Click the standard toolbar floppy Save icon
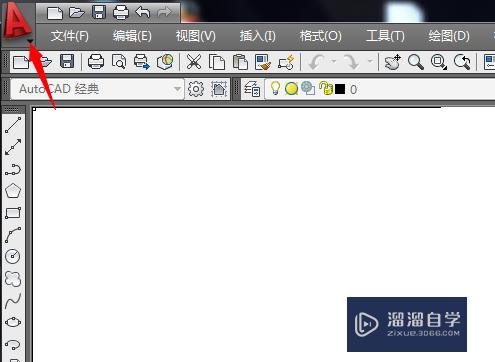 coord(67,62)
